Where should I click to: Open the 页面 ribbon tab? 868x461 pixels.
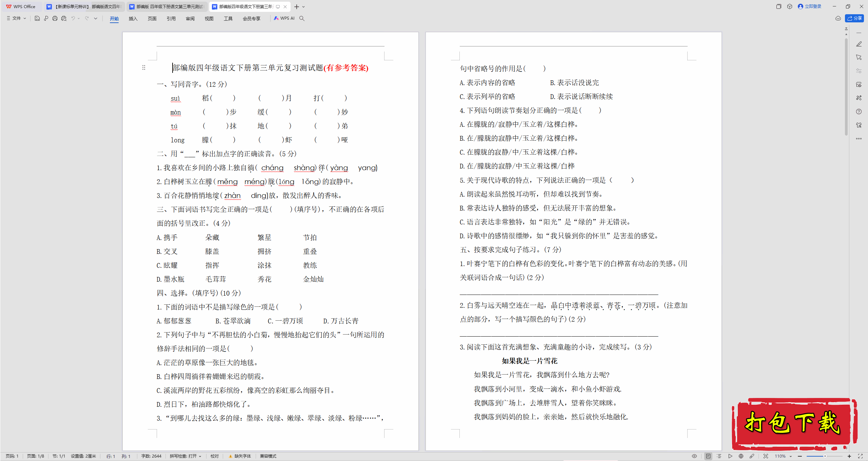(152, 19)
